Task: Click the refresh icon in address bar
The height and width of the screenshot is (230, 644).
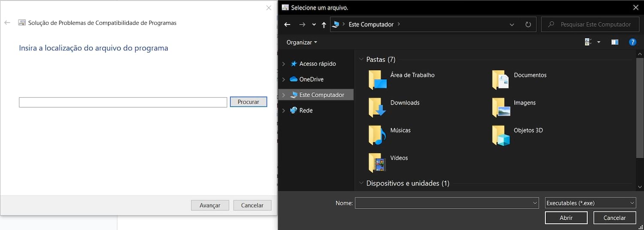Action: pyautogui.click(x=528, y=25)
